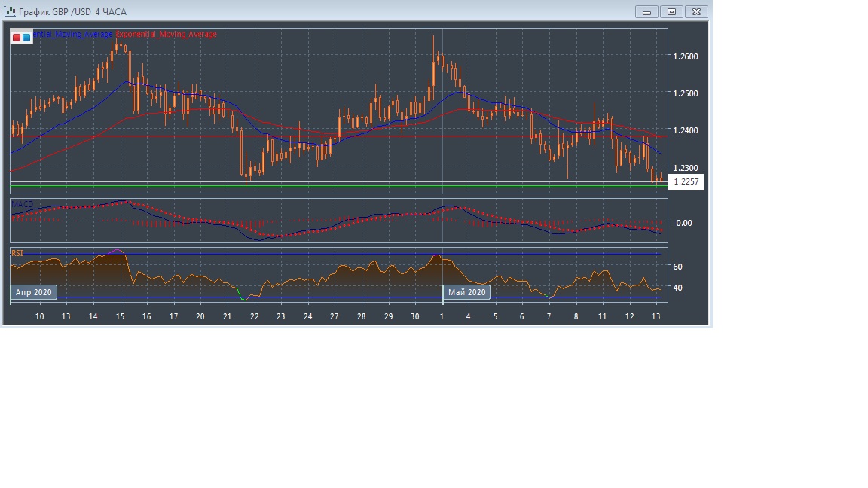Click the blue square button on chart
Image resolution: width=868 pixels, height=488 pixels.
[x=26, y=37]
